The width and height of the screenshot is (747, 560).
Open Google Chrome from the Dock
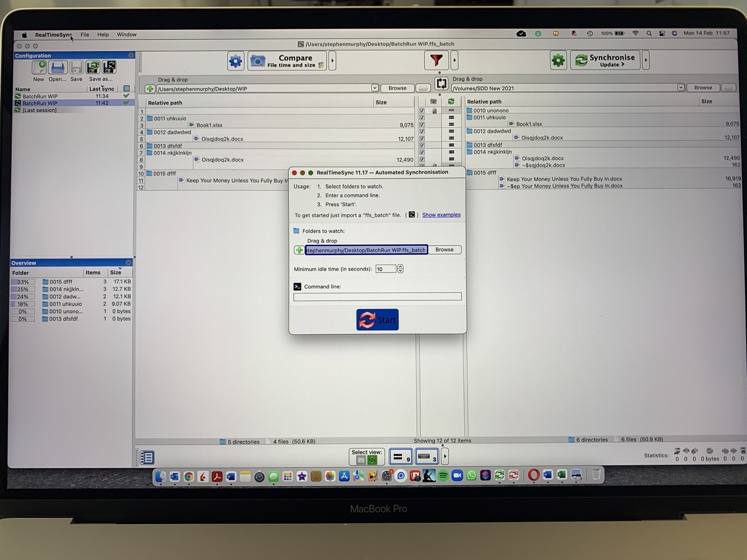pyautogui.click(x=189, y=477)
